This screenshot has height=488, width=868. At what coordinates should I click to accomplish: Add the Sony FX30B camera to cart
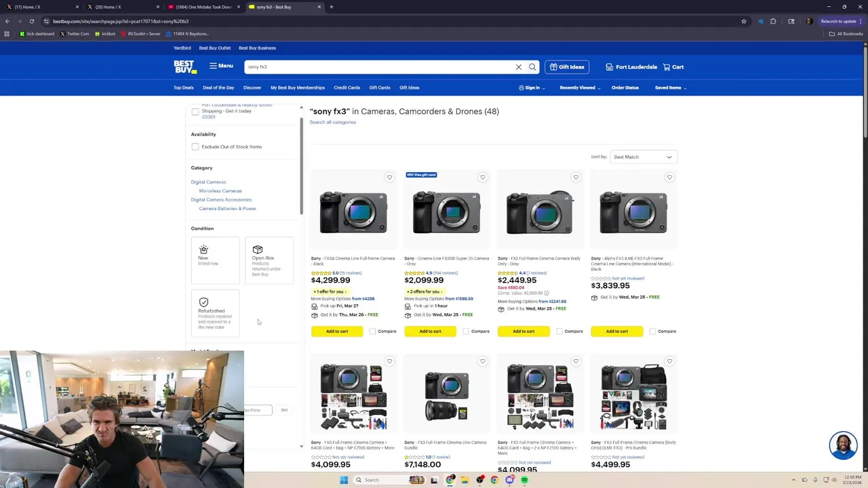430,331
